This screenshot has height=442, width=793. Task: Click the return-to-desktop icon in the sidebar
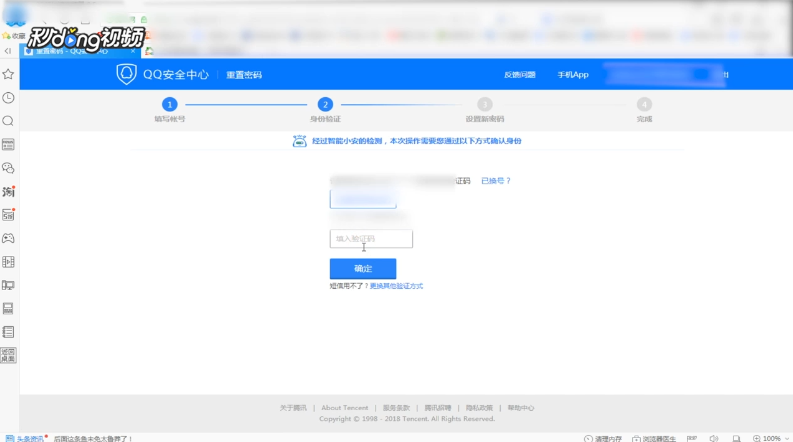pyautogui.click(x=8, y=355)
